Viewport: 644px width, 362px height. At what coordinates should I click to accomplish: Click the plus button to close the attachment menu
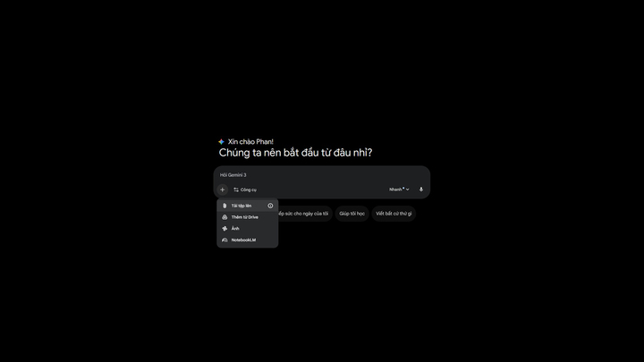point(222,189)
